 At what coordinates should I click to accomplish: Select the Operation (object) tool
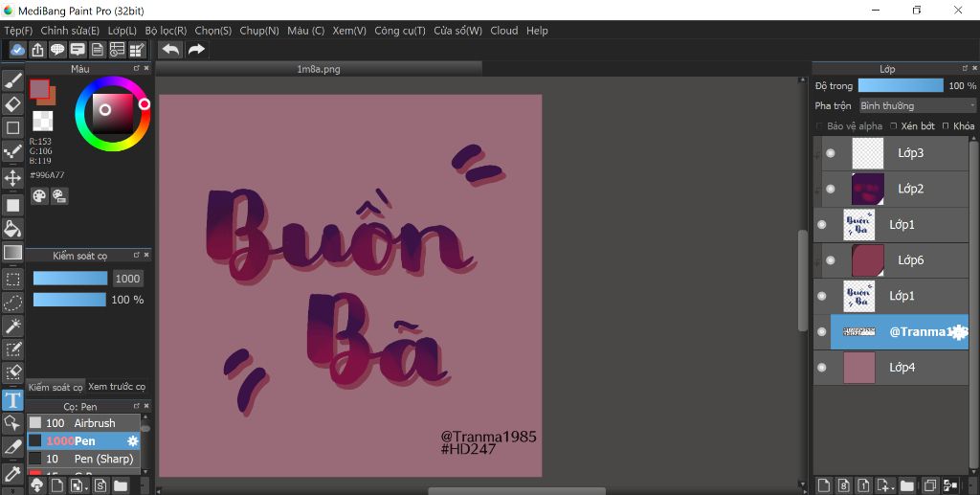tap(12, 424)
